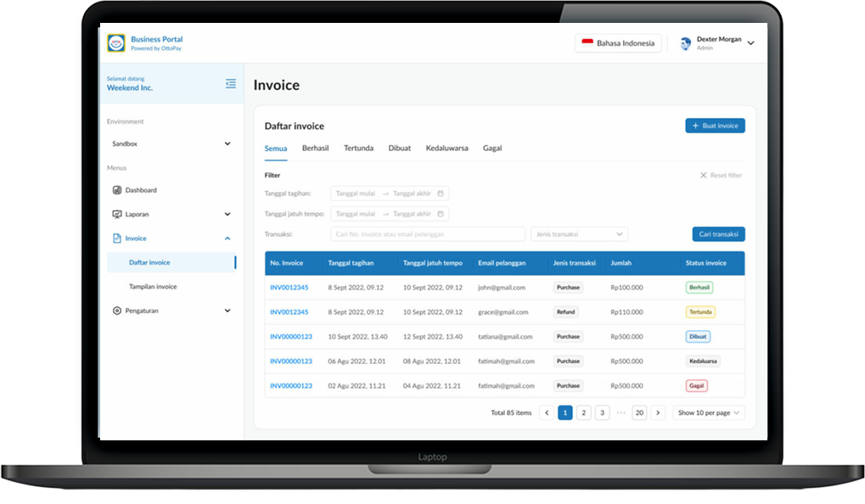Go to page 2 of results

[583, 413]
